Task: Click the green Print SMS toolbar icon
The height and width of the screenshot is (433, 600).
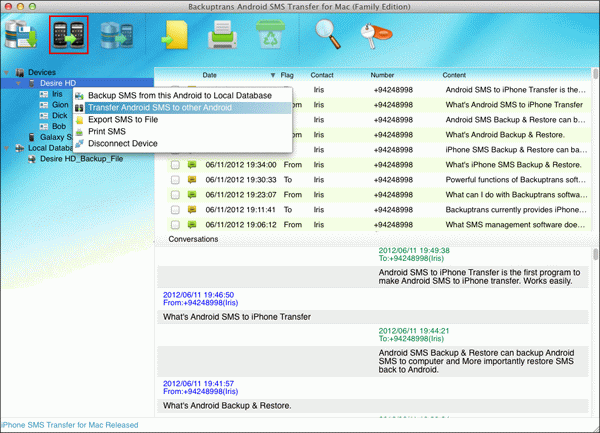Action: [222, 35]
